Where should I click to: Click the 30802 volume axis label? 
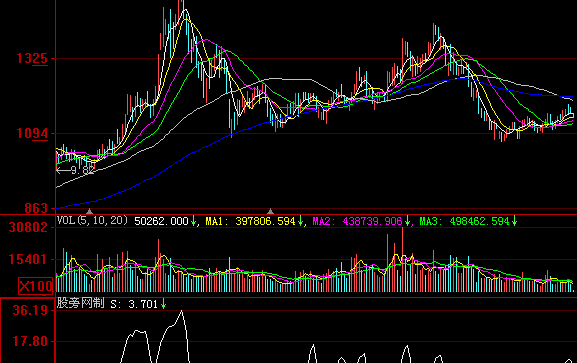click(28, 227)
